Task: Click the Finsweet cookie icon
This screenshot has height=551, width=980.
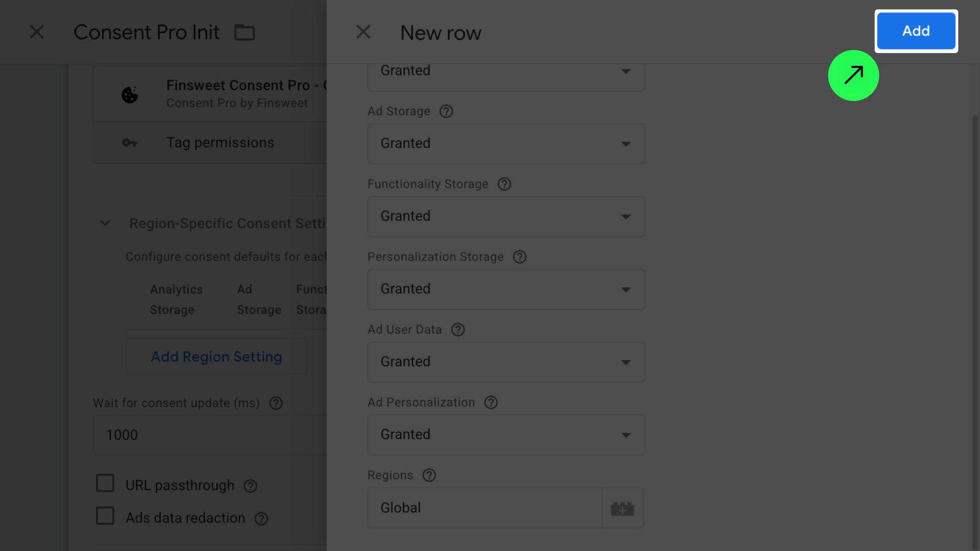Action: 130,94
